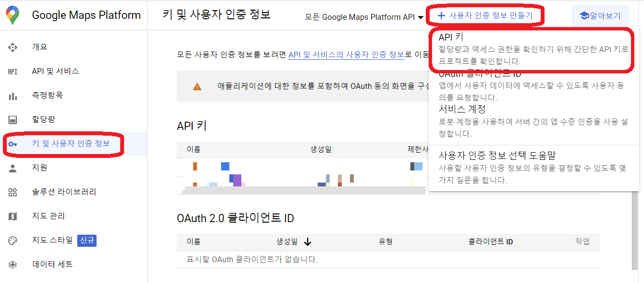This screenshot has height=283, width=644.
Task: Click the 알아보기 button
Action: pyautogui.click(x=600, y=16)
